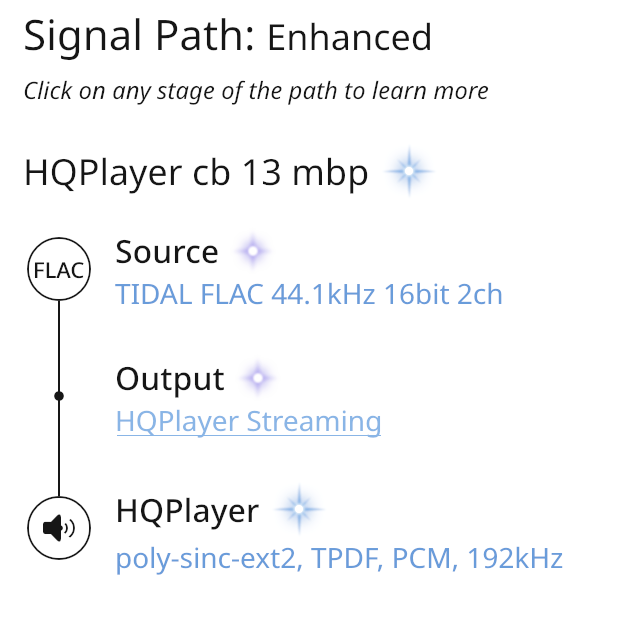Open the HQPlayer Streaming link
The image size is (620, 626).
(249, 422)
